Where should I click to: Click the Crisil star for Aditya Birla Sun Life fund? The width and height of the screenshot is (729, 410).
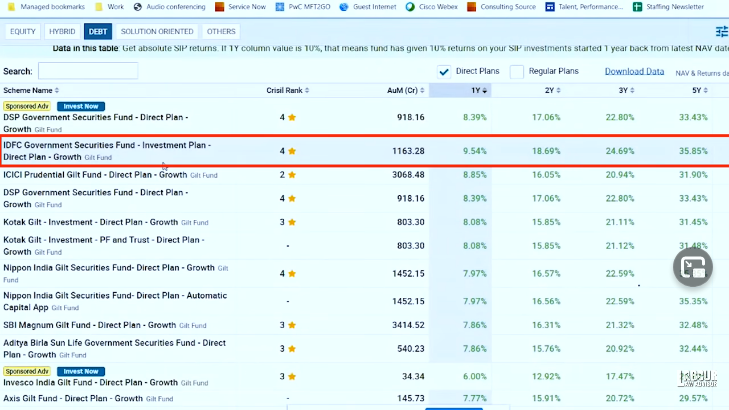(292, 349)
